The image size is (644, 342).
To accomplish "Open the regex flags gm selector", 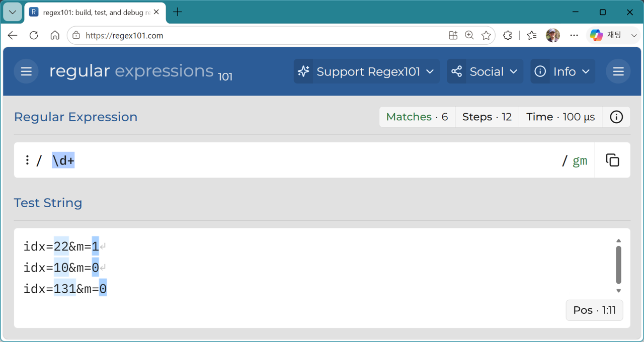I will (x=580, y=160).
